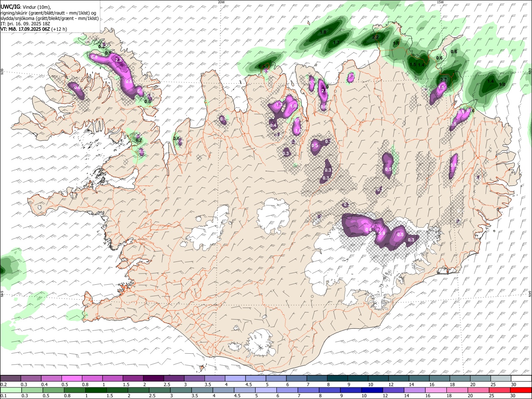Click the dark navy 10–12 rain legend swatch
532x399 pixels.
tap(372, 390)
